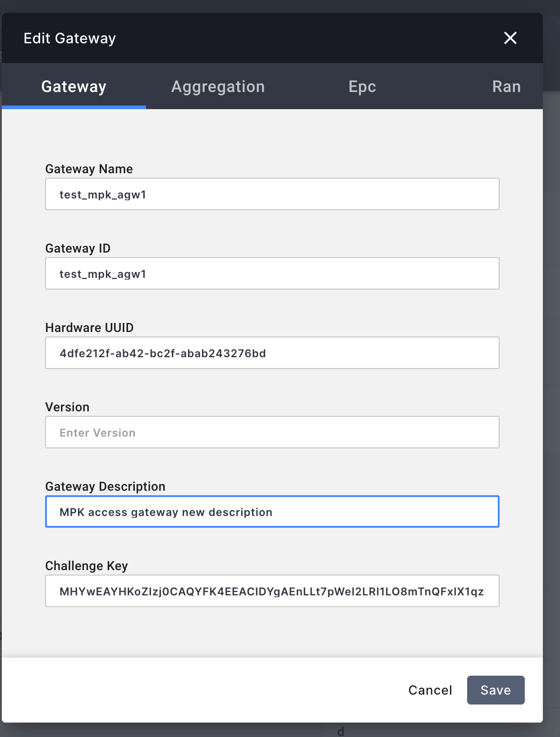The width and height of the screenshot is (560, 737).
Task: Select the Challenge Key input
Action: tap(272, 591)
